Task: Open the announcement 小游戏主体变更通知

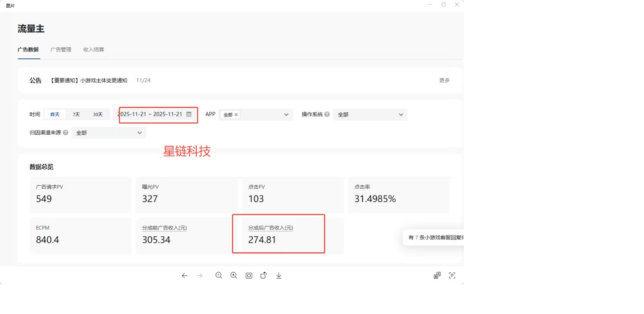Action: pyautogui.click(x=88, y=80)
